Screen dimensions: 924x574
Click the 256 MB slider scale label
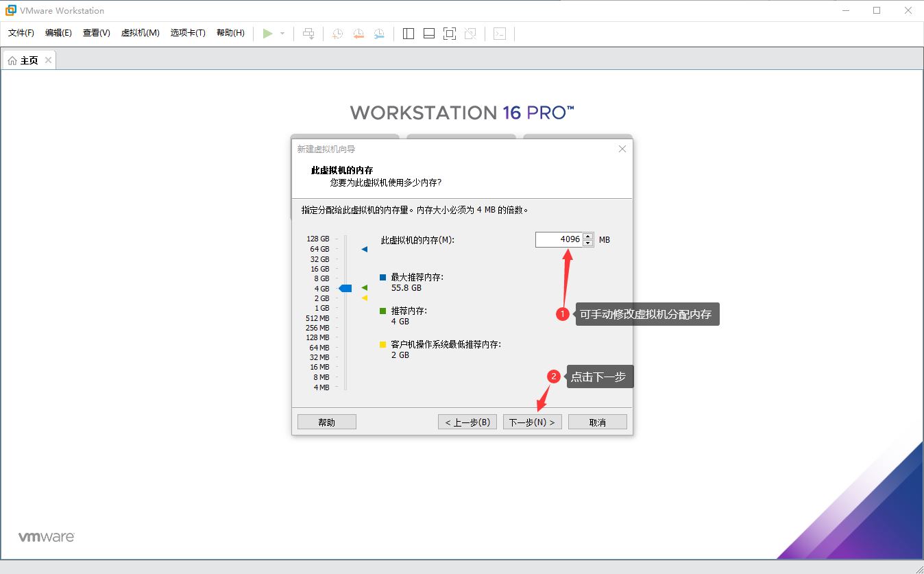(x=318, y=328)
